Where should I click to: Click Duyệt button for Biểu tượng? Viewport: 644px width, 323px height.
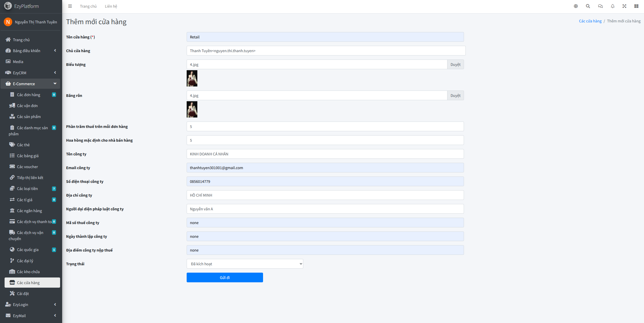tap(455, 64)
